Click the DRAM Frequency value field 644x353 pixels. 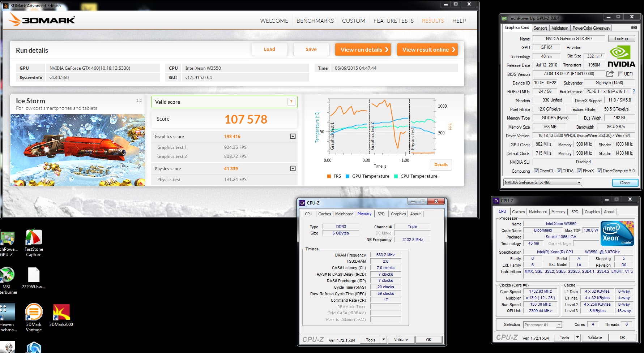pos(385,255)
